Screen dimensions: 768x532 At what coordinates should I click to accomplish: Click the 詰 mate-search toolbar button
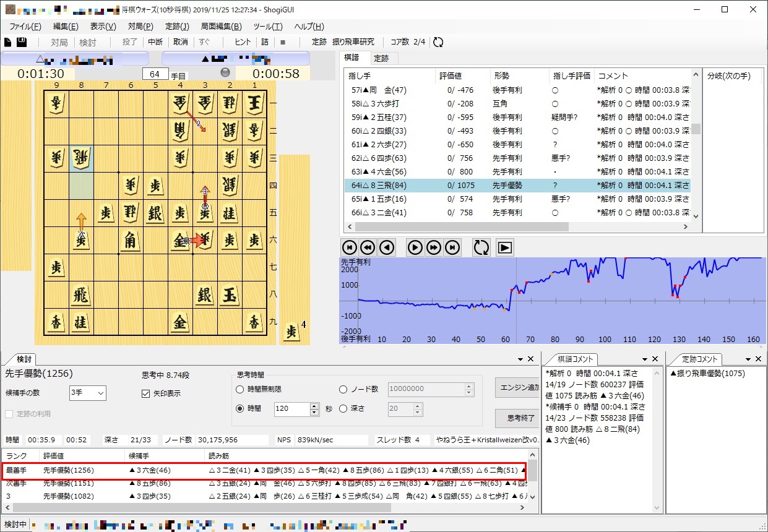pos(265,42)
